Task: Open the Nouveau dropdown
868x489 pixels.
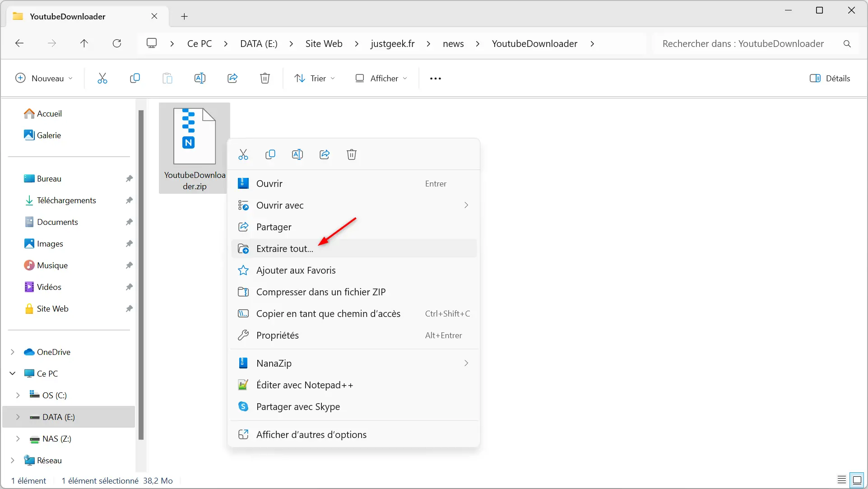Action: 44,79
